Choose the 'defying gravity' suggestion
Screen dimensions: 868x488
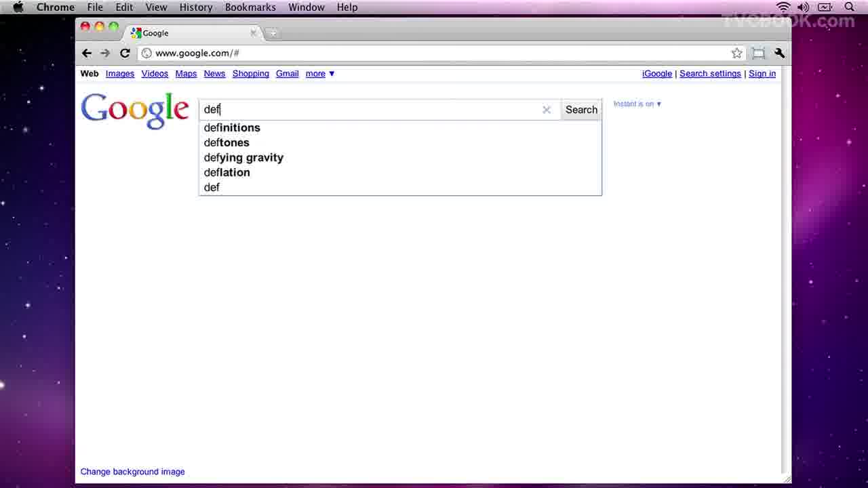[400, 157]
